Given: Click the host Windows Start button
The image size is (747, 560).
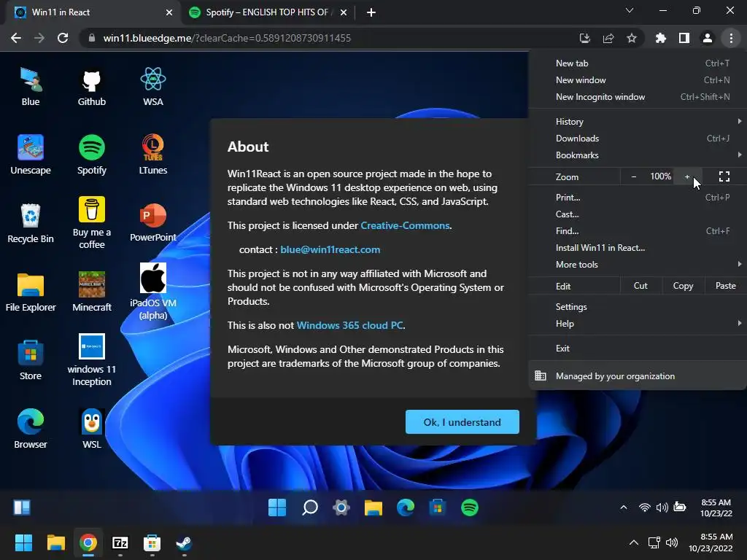Looking at the screenshot, I should [x=23, y=542].
